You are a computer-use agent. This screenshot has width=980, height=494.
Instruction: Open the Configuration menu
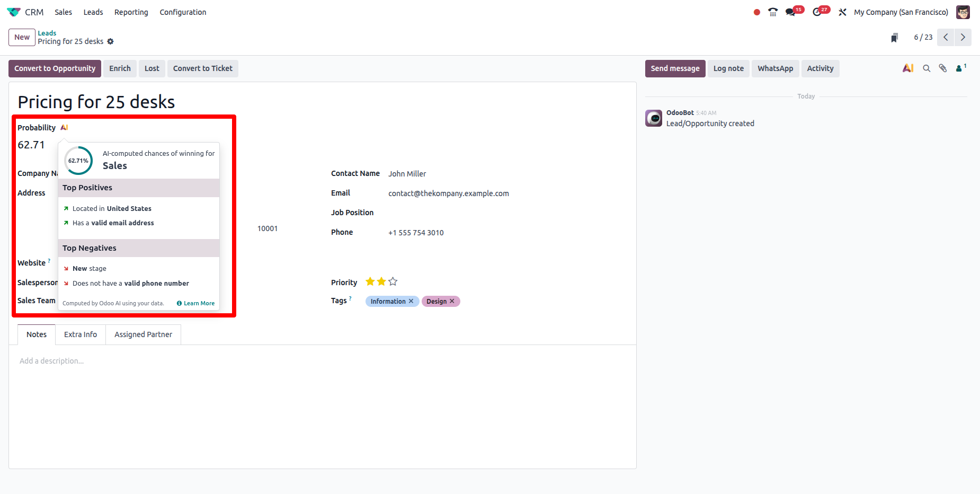pos(183,12)
